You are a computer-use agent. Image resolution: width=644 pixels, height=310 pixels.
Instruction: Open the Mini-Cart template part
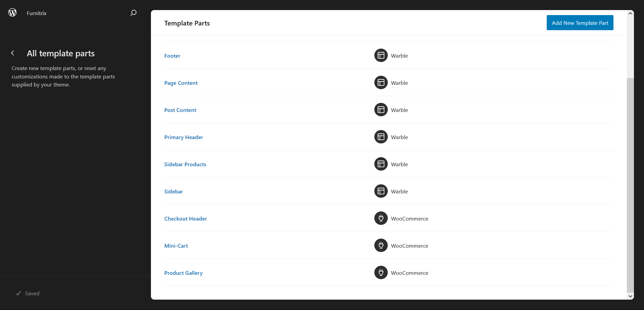pyautogui.click(x=176, y=246)
